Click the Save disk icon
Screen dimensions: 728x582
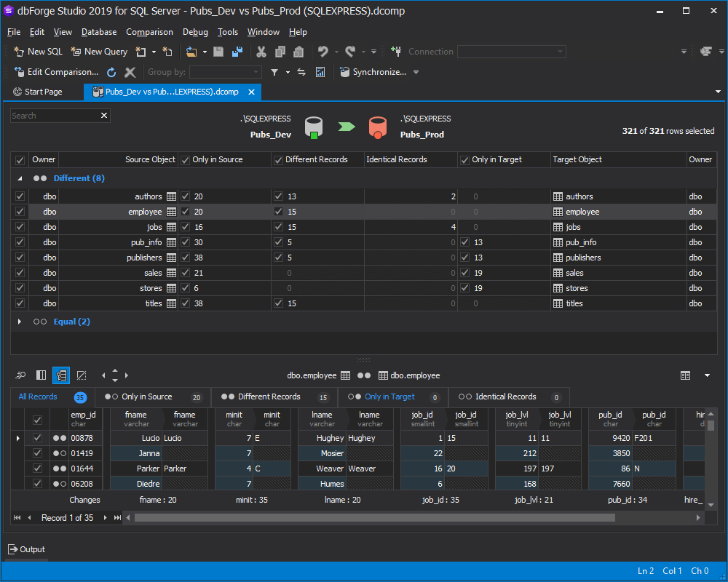pyautogui.click(x=218, y=52)
